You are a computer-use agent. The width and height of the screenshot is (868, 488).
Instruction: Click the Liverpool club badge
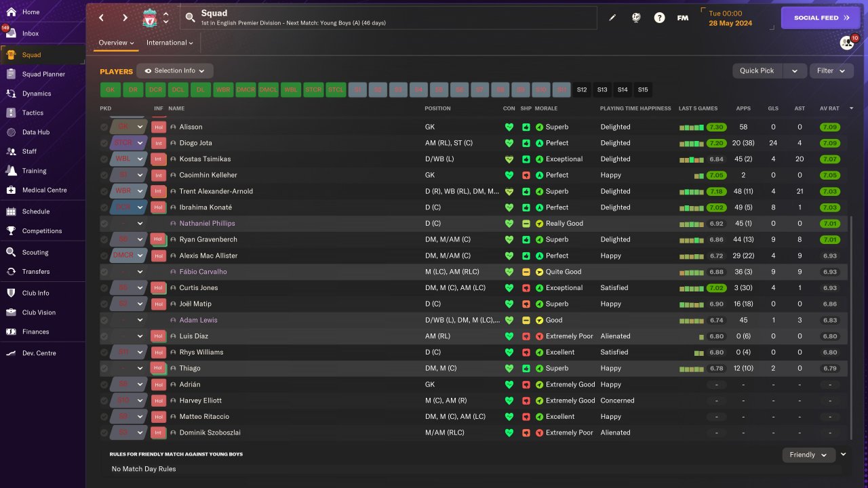[150, 18]
